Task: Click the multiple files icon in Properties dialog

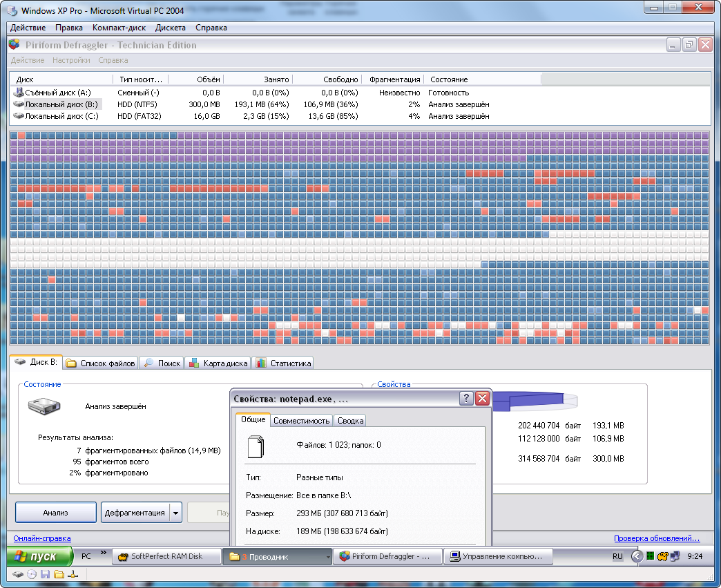Action: 256,446
